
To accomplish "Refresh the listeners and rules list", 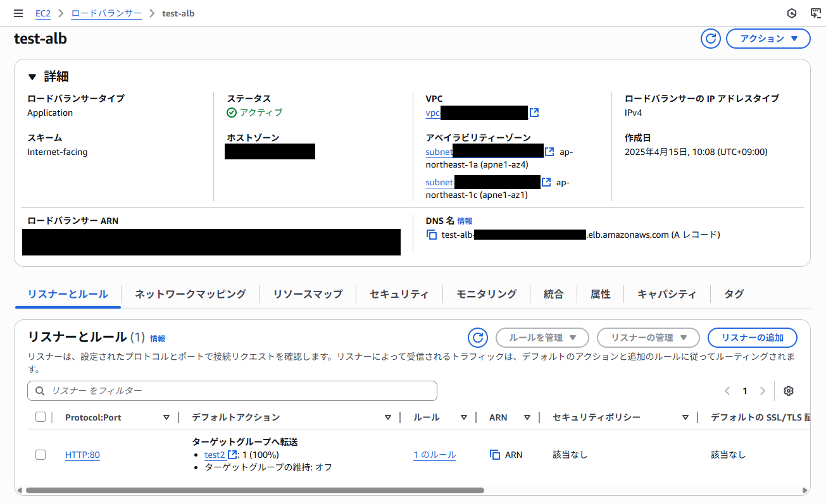I will coord(478,337).
